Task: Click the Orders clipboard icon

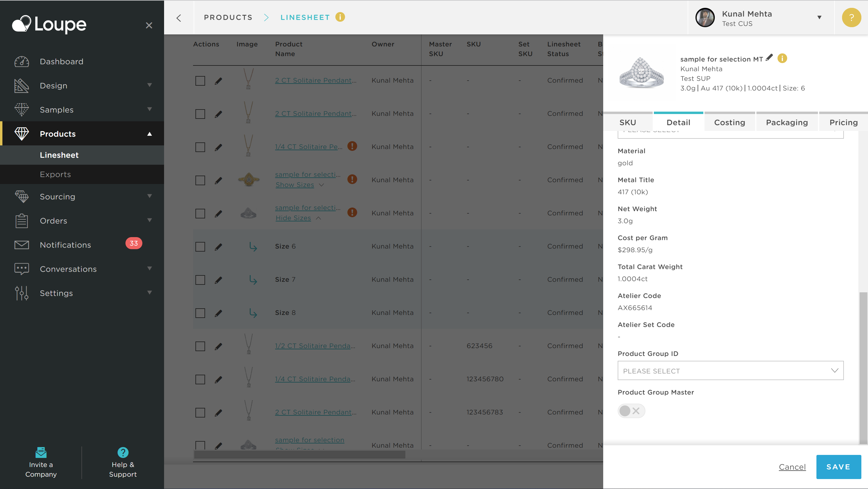Action: click(x=22, y=221)
